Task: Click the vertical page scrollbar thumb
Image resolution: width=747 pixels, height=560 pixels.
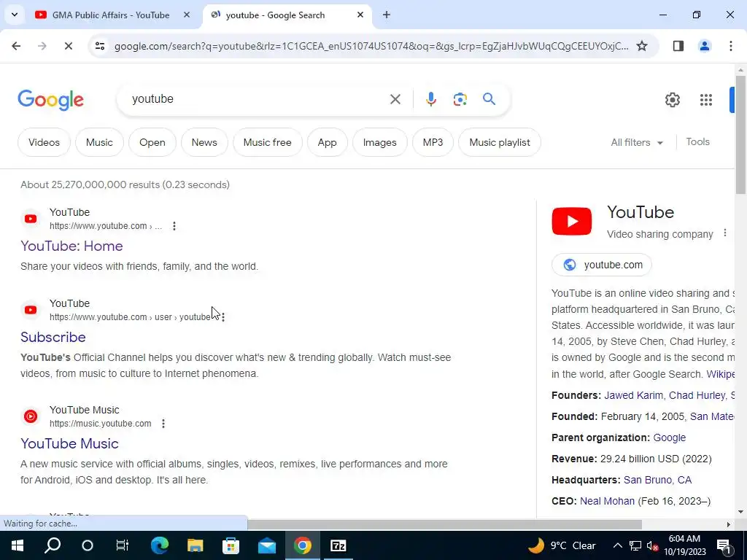Action: (x=740, y=134)
